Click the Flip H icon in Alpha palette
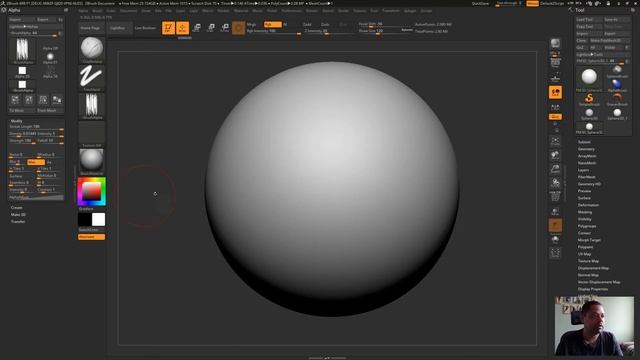Screen dimensions: 640x360 (15, 100)
